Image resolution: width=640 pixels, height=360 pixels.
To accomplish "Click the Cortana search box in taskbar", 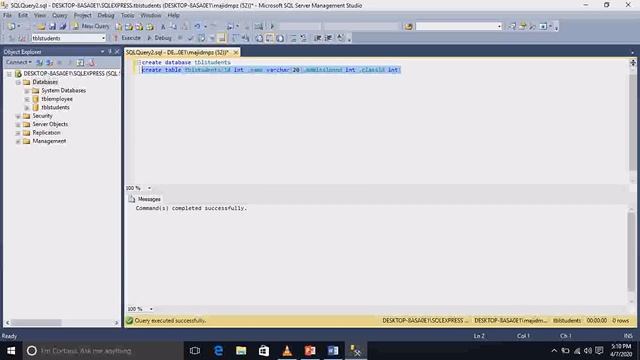I will [x=102, y=351].
